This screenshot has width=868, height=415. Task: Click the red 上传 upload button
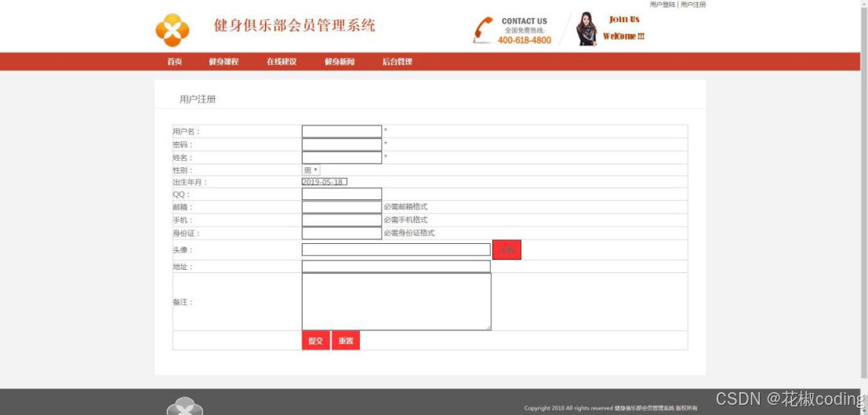coord(507,250)
